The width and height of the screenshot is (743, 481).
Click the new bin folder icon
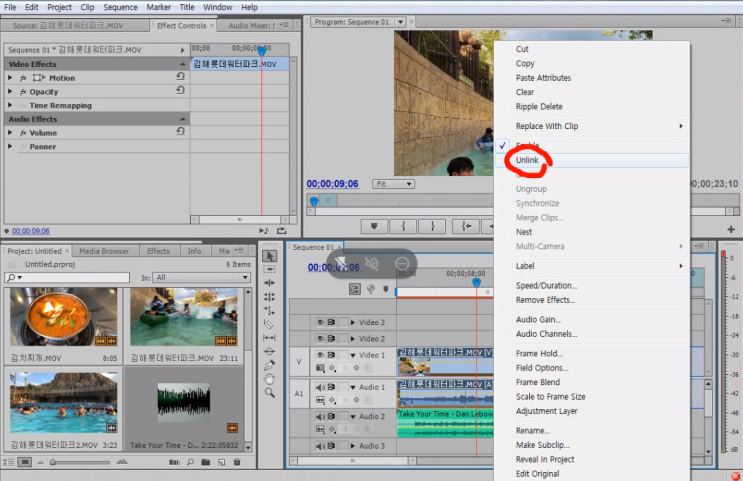[x=205, y=462]
